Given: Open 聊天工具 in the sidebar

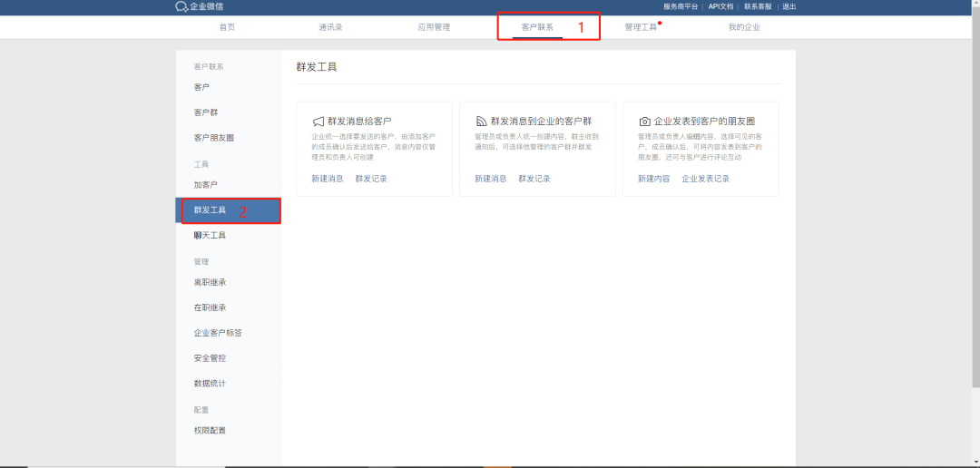Looking at the screenshot, I should [x=210, y=235].
